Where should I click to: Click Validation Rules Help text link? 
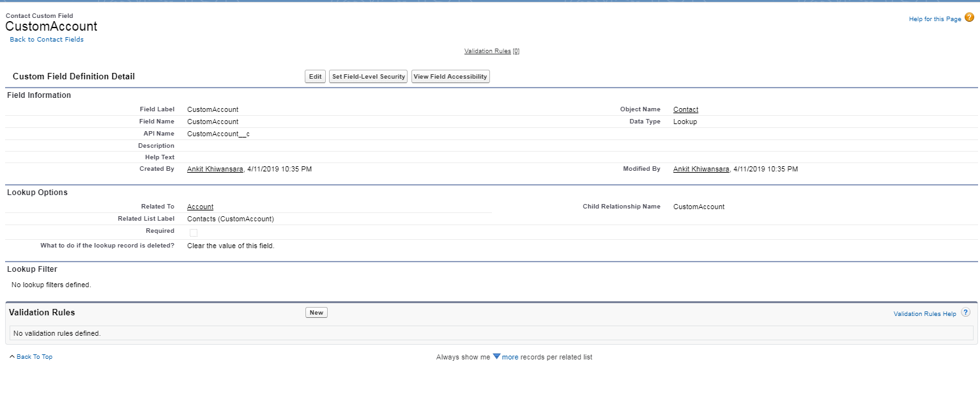(924, 313)
